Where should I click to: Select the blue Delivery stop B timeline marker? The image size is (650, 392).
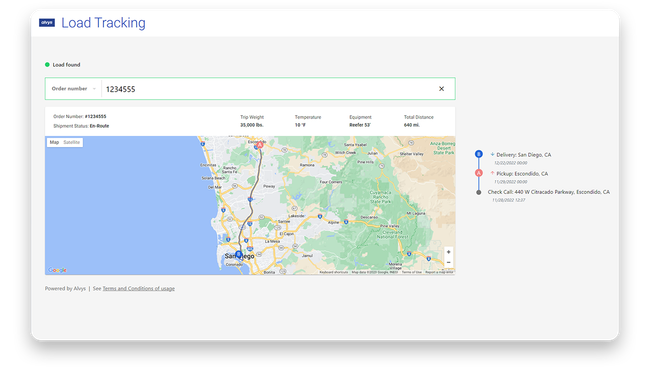tap(479, 154)
